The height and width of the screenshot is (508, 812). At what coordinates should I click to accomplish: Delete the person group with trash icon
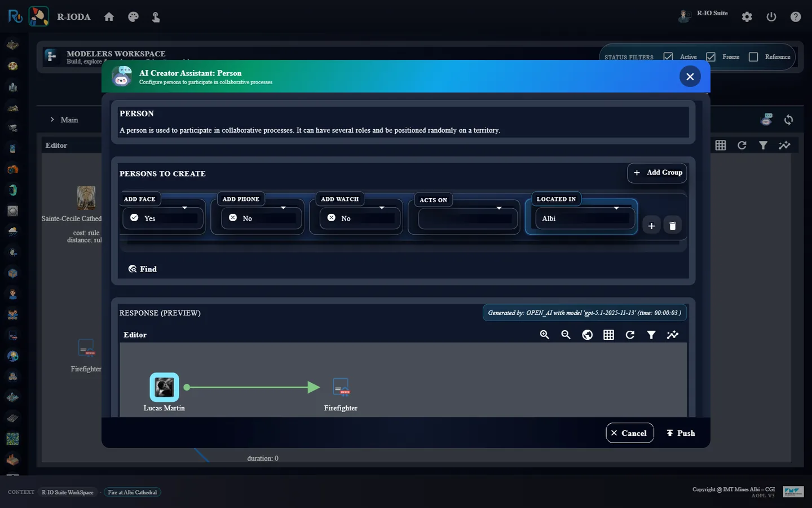click(672, 226)
